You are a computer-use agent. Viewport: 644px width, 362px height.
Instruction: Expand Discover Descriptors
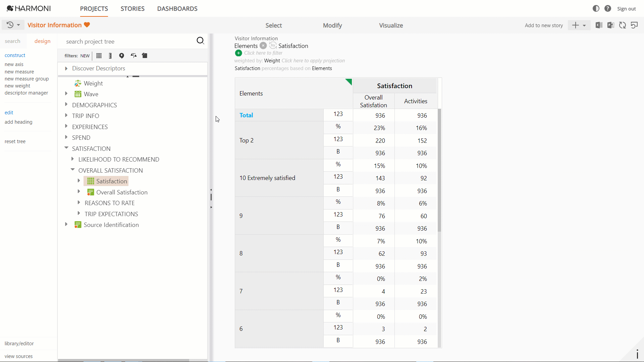tap(66, 68)
